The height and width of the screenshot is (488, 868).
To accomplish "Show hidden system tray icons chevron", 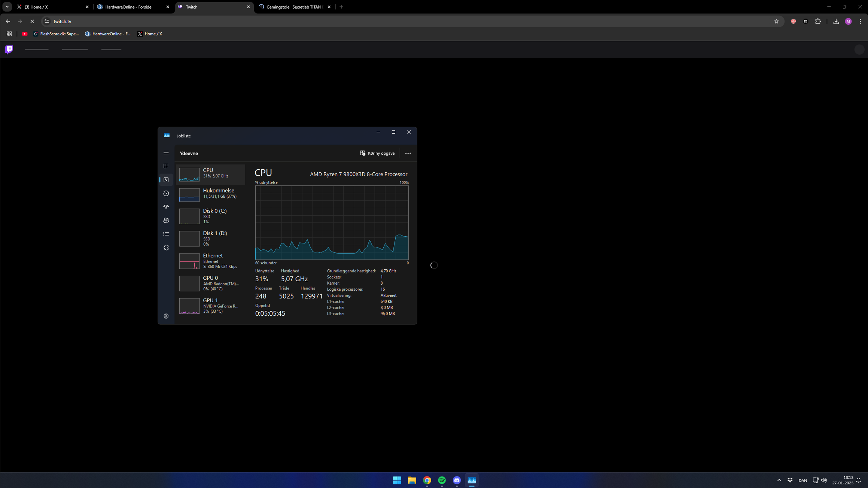I will tap(779, 480).
